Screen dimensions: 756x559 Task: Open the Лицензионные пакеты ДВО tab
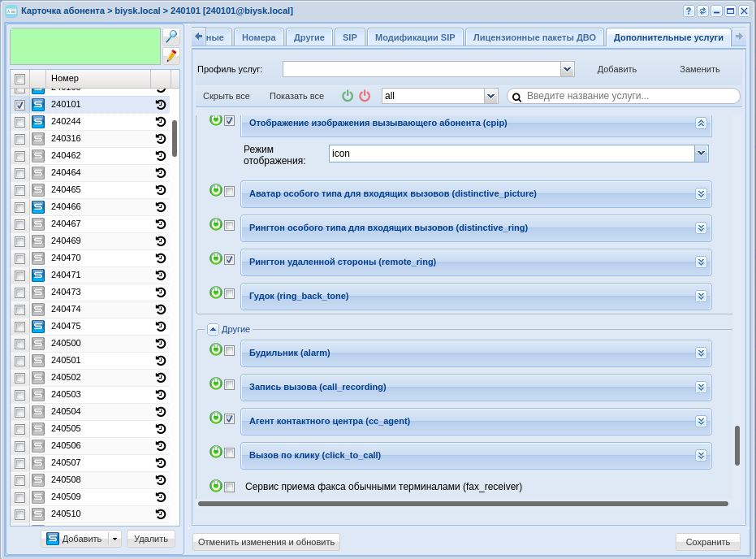tap(534, 37)
